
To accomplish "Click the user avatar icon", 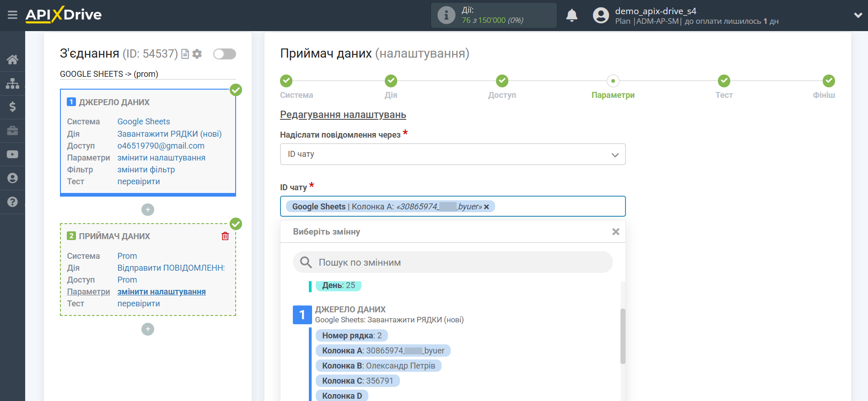I will point(601,16).
